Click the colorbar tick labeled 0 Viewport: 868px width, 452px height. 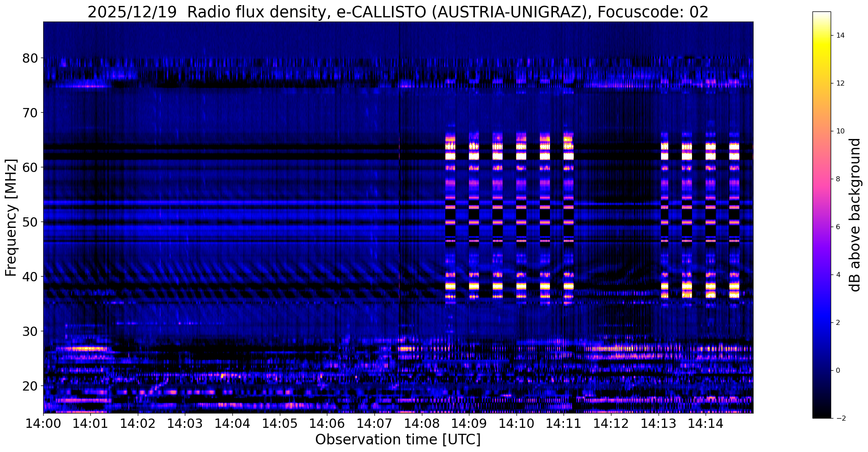[x=837, y=371]
